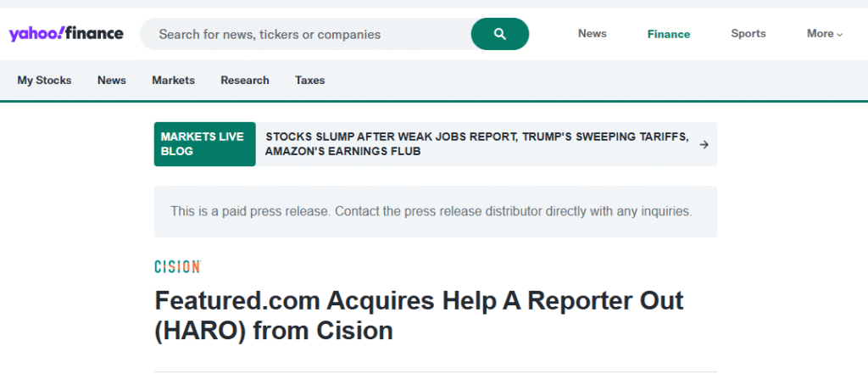Click the Yahoo Finance logo
The image size is (868, 374).
coord(66,34)
